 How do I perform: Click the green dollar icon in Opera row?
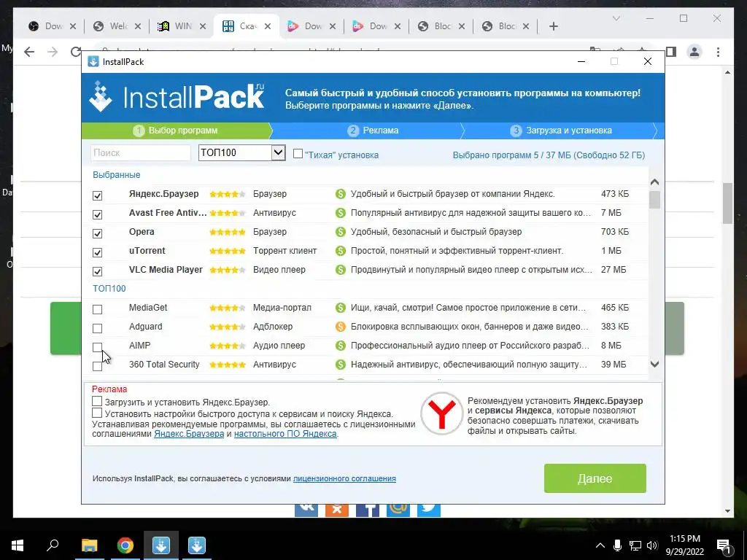click(340, 232)
